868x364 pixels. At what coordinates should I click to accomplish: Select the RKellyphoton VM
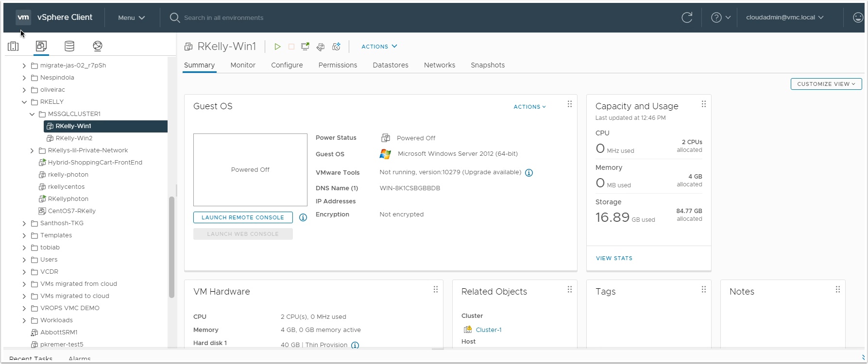tap(68, 199)
